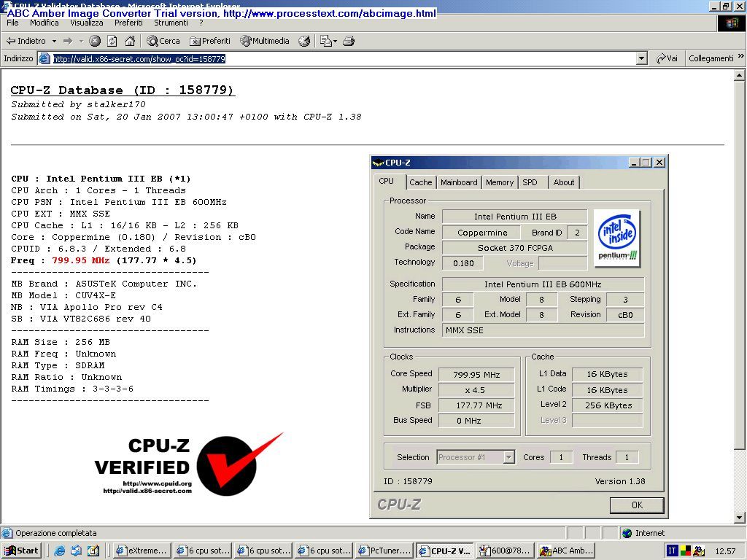747x560 pixels.
Task: Click the down arrow of page scrollbar
Action: click(x=739, y=517)
